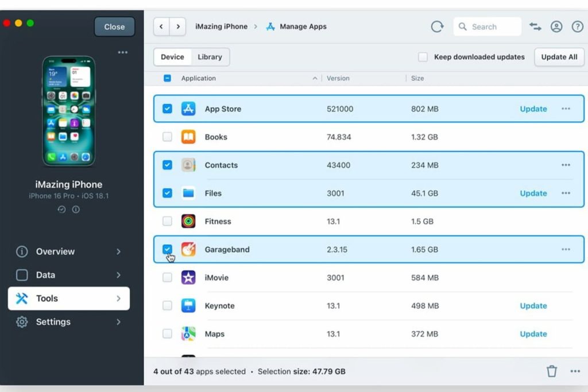588x392 pixels.
Task: Check the iMovie checkbox
Action: pyautogui.click(x=167, y=277)
